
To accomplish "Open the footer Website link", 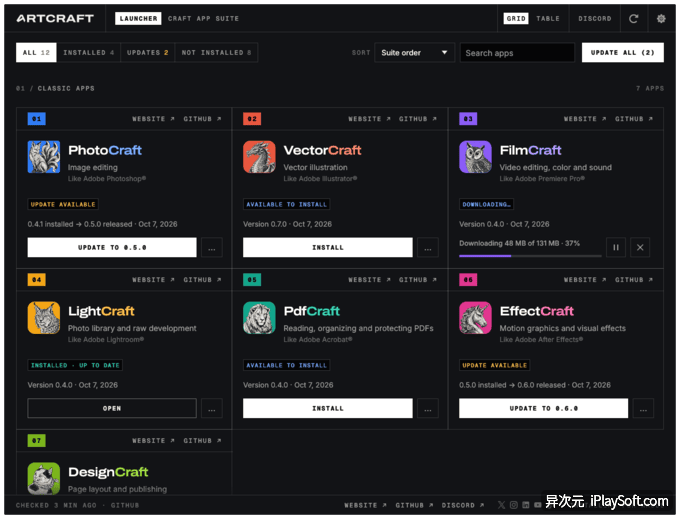I will [x=365, y=505].
